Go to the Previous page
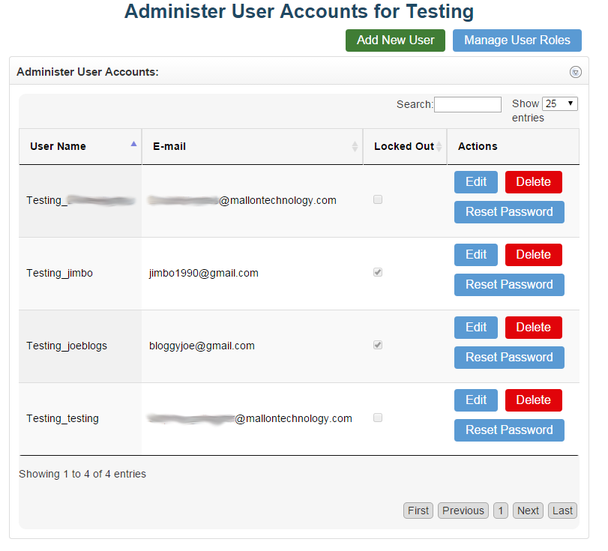 coord(463,511)
